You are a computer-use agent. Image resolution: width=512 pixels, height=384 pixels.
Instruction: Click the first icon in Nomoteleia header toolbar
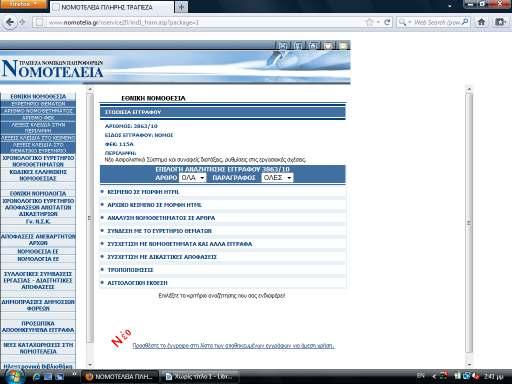pyautogui.click(x=283, y=45)
